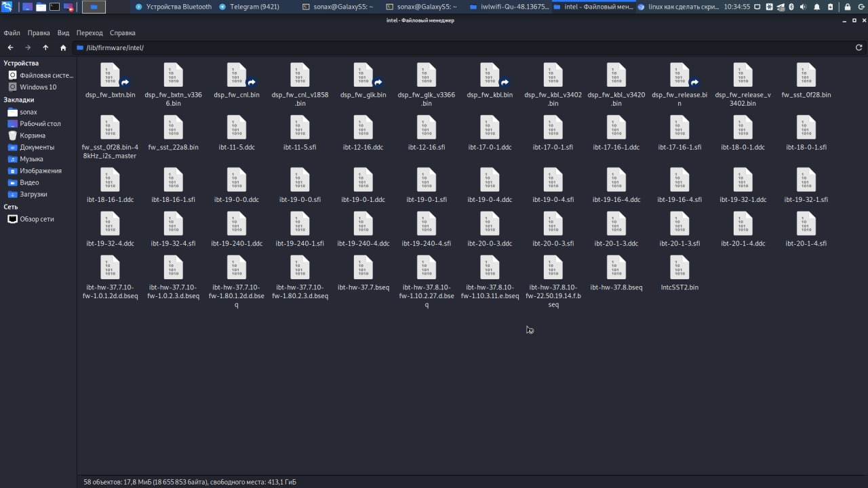Image resolution: width=868 pixels, height=488 pixels.
Task: Click the ibt-20-0-3.ddc file name
Action: (x=490, y=243)
